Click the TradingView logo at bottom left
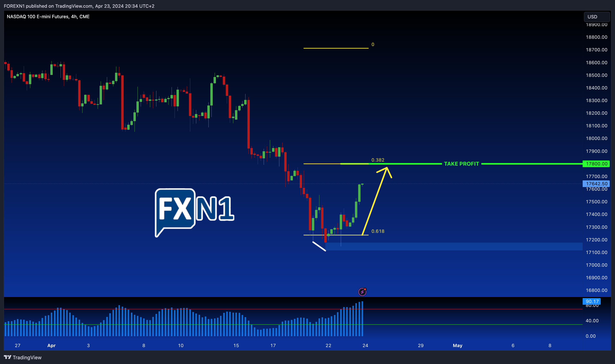 pos(22,357)
